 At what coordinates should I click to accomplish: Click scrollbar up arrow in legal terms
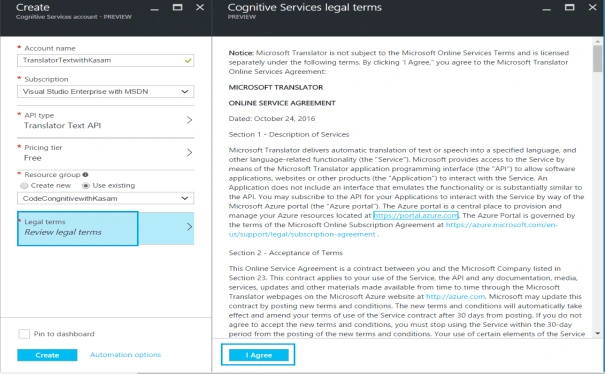pos(597,41)
